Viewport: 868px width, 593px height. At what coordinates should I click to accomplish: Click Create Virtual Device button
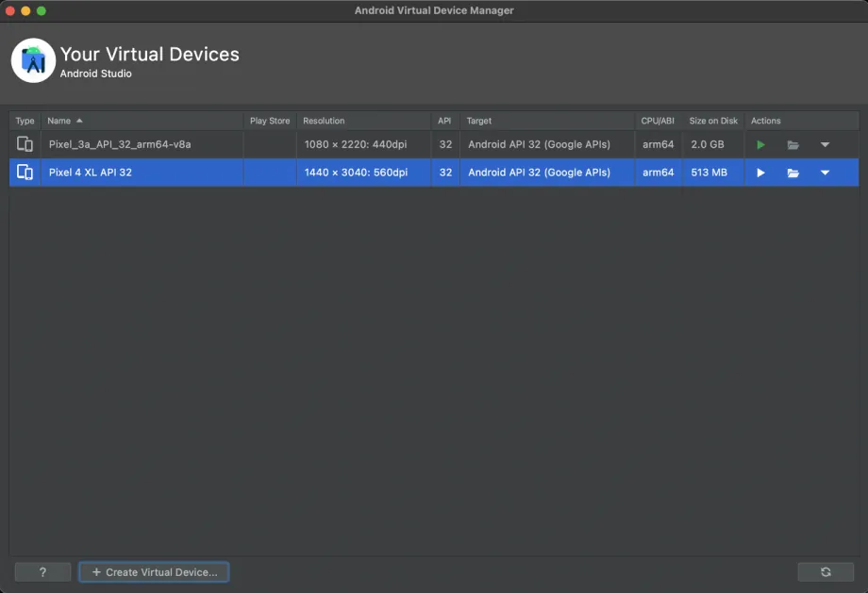click(154, 572)
